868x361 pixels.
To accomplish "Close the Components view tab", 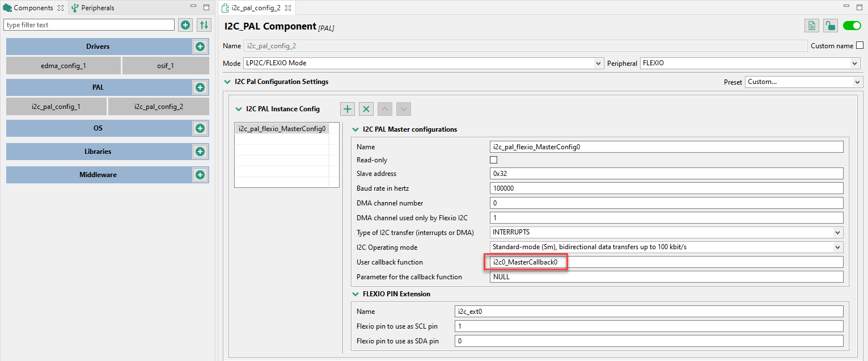I will (x=61, y=8).
